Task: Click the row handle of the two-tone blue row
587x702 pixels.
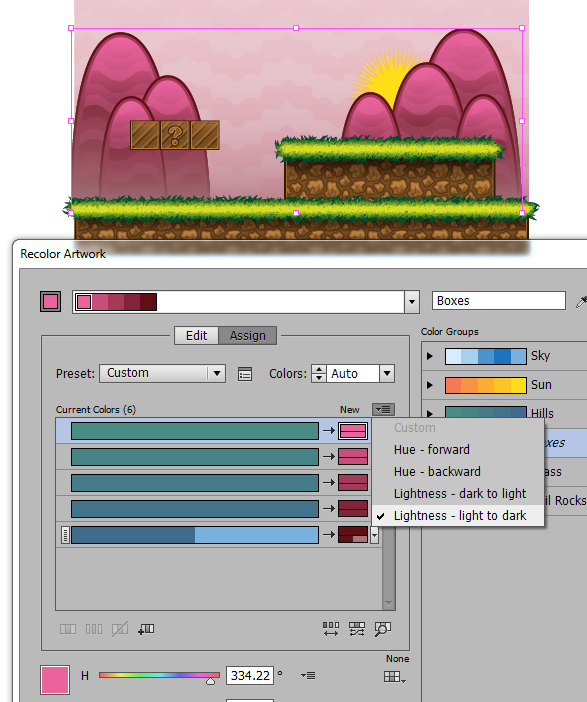Action: [65, 535]
